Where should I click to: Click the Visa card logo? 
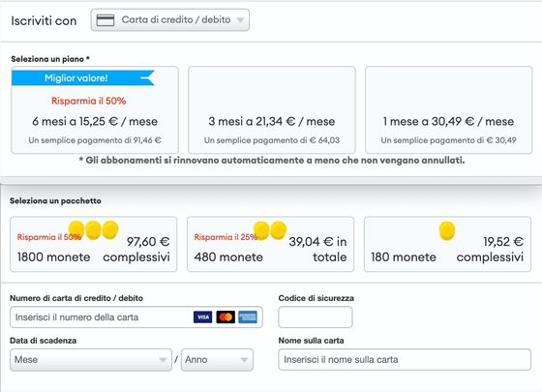click(x=203, y=317)
